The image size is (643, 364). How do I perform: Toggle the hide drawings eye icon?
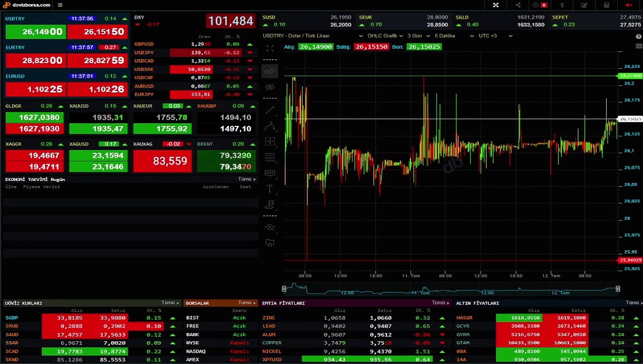270,87
